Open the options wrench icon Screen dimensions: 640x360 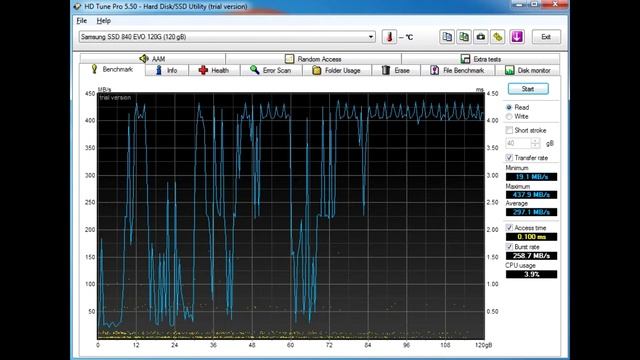(498, 37)
